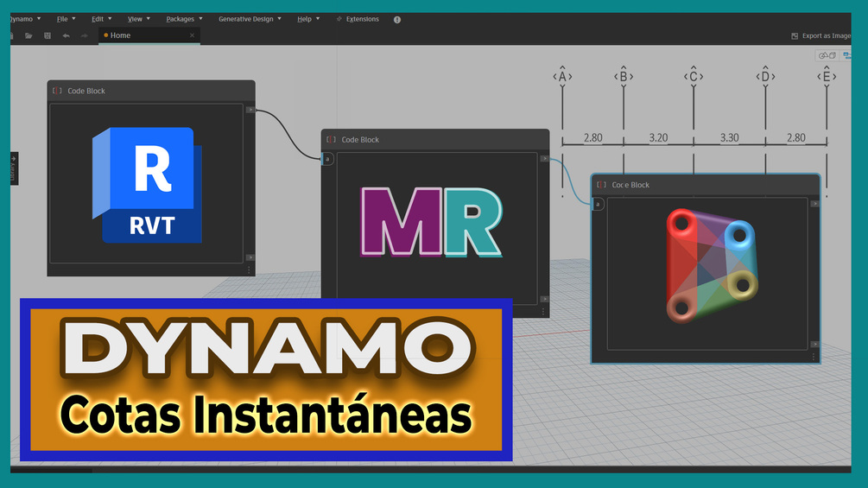
Task: Click the Export as Image picture icon
Action: tap(795, 36)
